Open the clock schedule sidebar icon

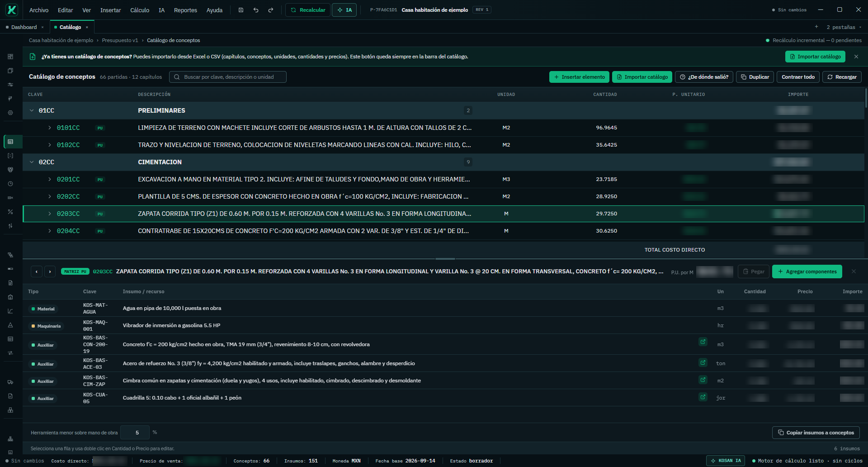point(10,184)
